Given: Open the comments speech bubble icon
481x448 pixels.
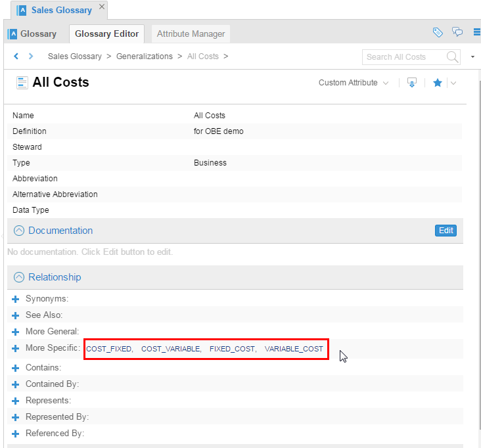Looking at the screenshot, I should pyautogui.click(x=457, y=32).
